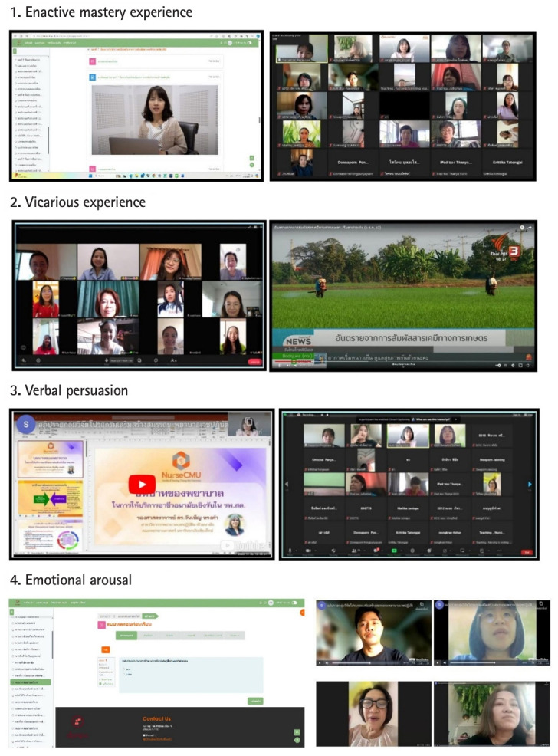
Task: Go to next Zoom gallery page arrow
Action: [529, 484]
